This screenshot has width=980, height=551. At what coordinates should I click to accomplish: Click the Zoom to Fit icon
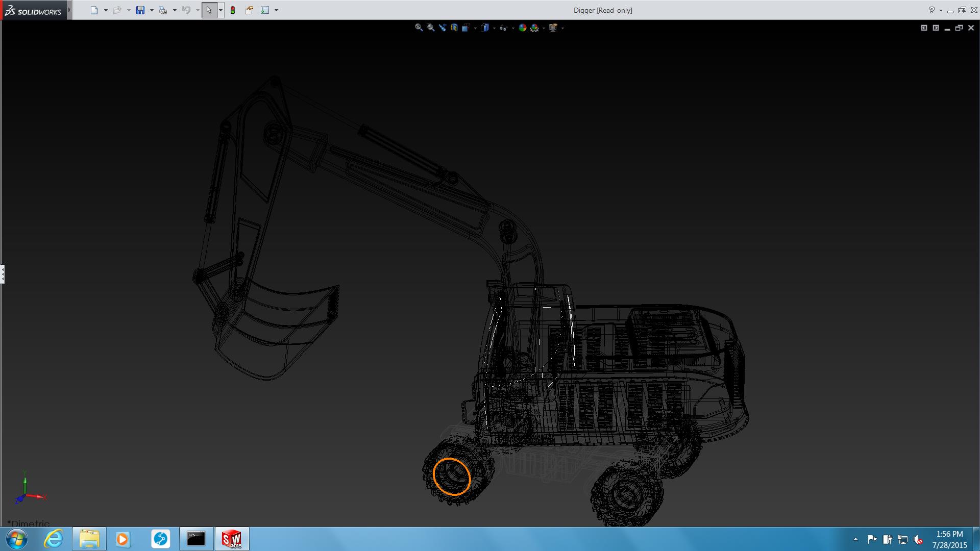[419, 28]
